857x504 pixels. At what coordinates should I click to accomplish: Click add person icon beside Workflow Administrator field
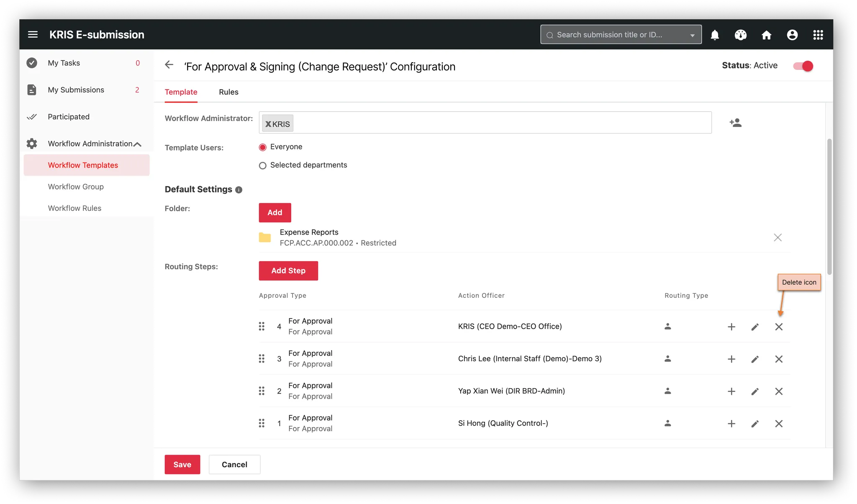click(x=736, y=122)
